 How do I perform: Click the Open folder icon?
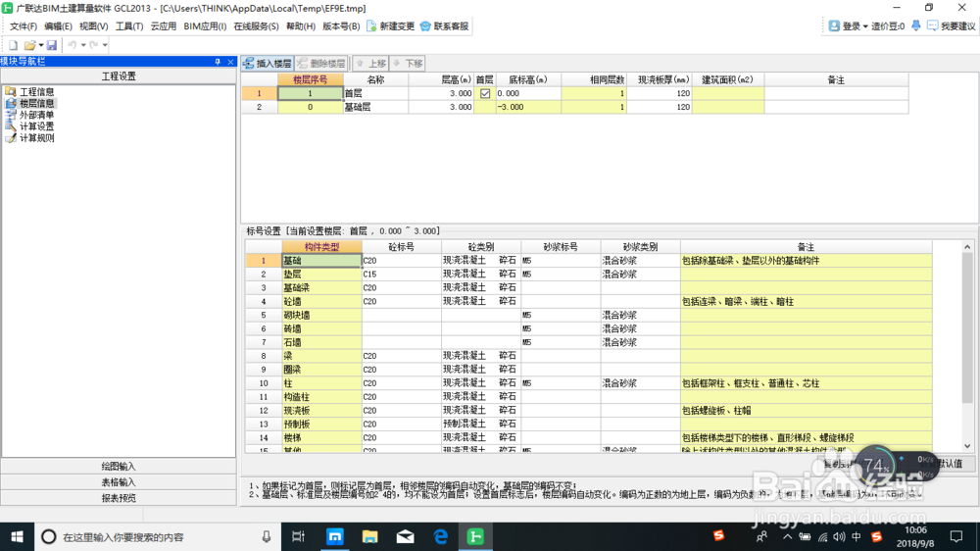[x=29, y=45]
